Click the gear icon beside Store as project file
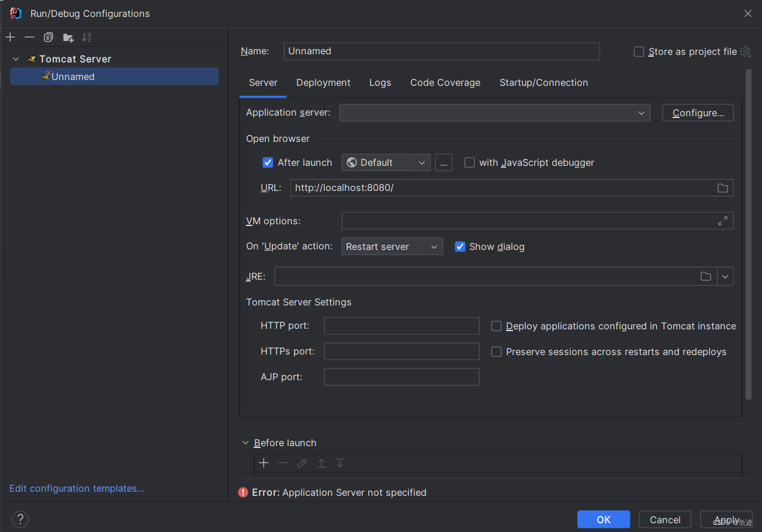The height and width of the screenshot is (532, 762). click(745, 51)
